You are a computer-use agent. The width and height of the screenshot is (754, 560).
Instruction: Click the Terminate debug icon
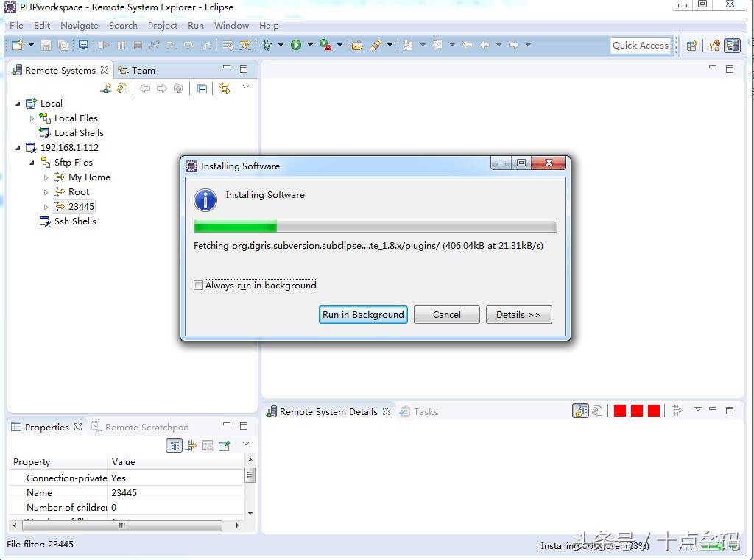(138, 45)
